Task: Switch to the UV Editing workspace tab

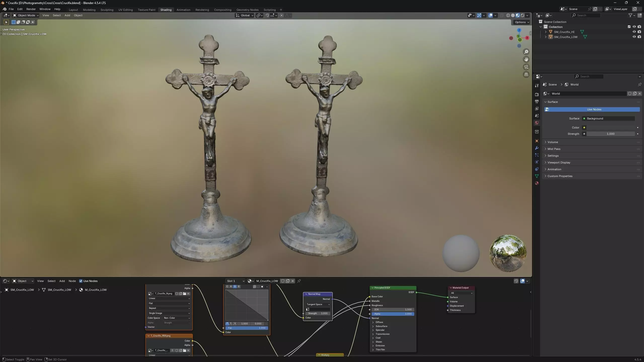Action: (x=125, y=10)
